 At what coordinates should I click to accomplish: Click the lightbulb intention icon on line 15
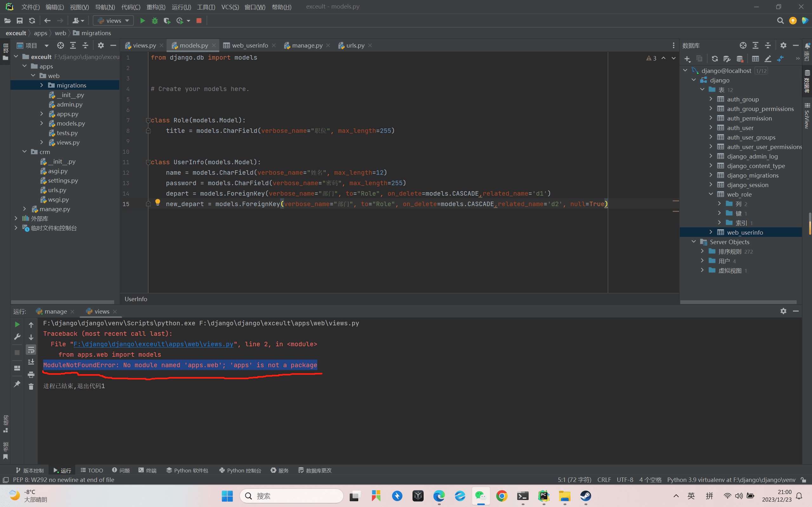pos(158,202)
